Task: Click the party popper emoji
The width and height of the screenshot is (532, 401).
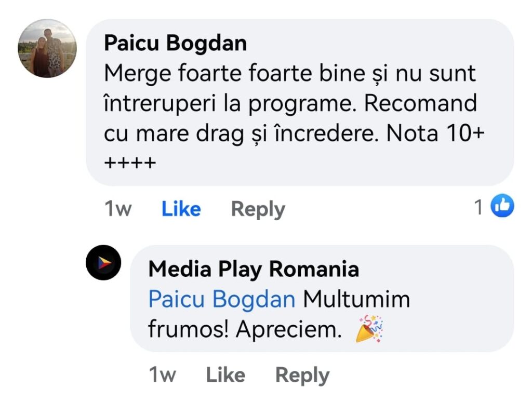Action: [369, 329]
